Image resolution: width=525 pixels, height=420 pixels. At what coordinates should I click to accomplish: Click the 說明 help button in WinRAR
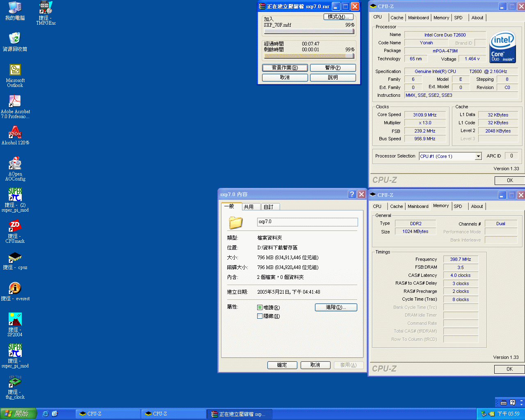(x=333, y=78)
